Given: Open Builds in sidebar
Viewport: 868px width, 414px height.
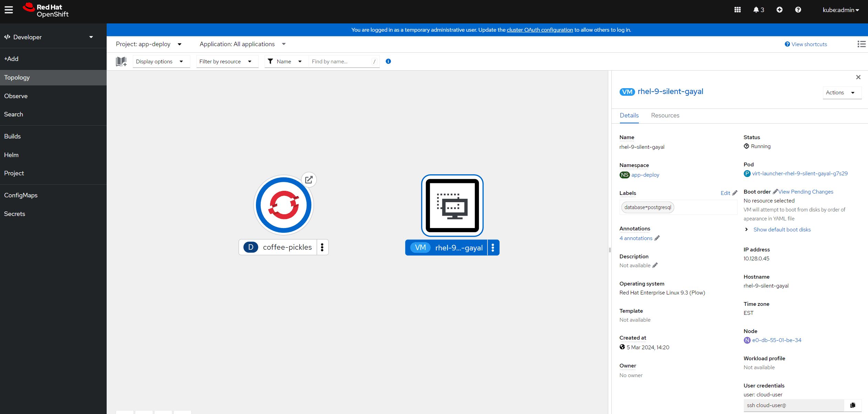Looking at the screenshot, I should pos(53,136).
